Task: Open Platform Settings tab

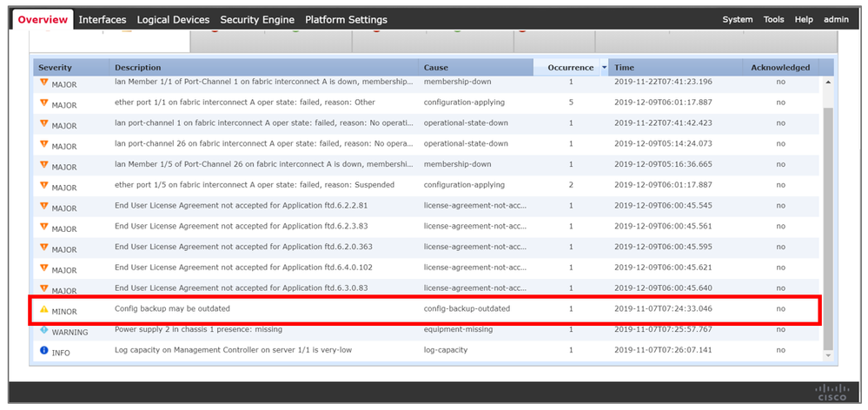Action: [346, 19]
